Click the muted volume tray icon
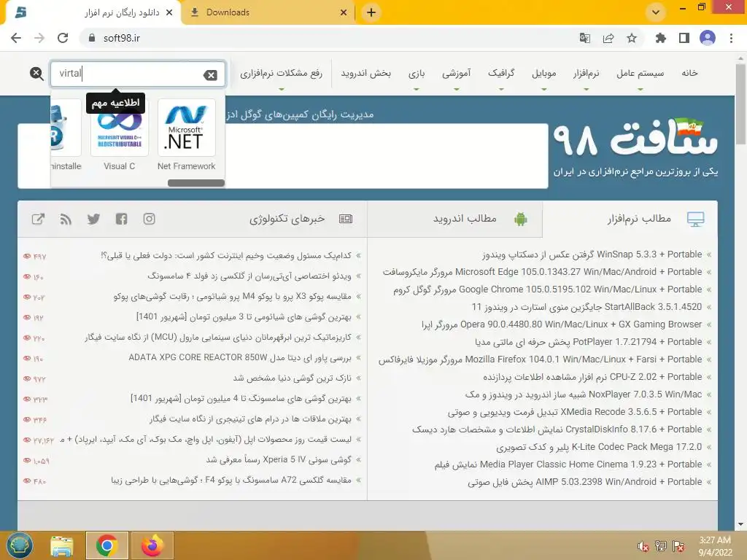Screen dimensions: 747x560 click(x=643, y=546)
